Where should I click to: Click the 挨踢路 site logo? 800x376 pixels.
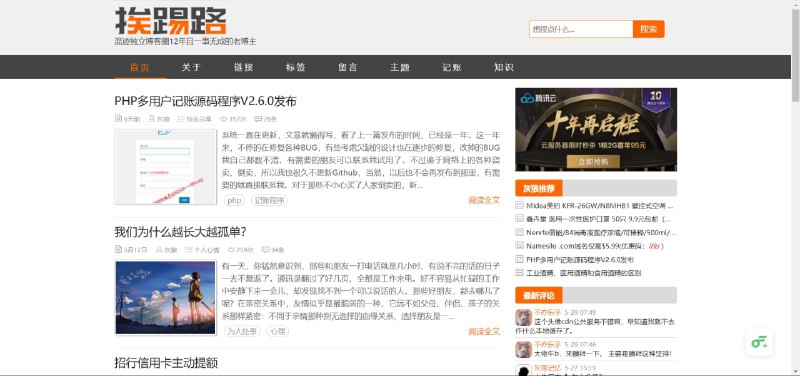(x=170, y=22)
